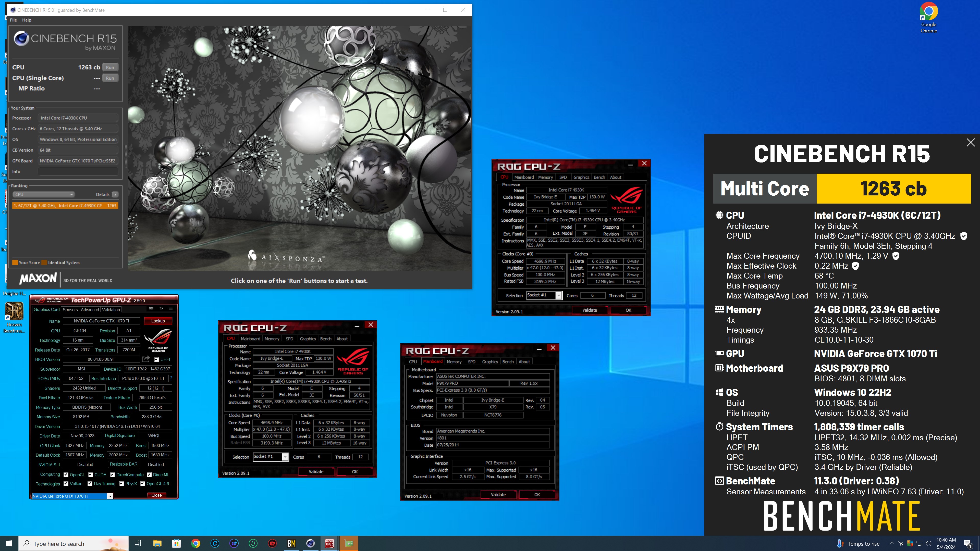
Task: Open File Explorer from the taskbar
Action: [x=157, y=543]
